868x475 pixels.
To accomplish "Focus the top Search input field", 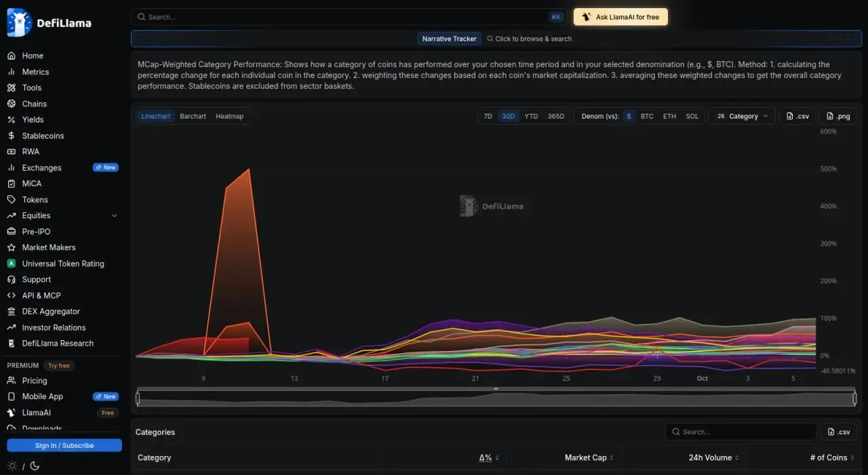I will point(349,17).
